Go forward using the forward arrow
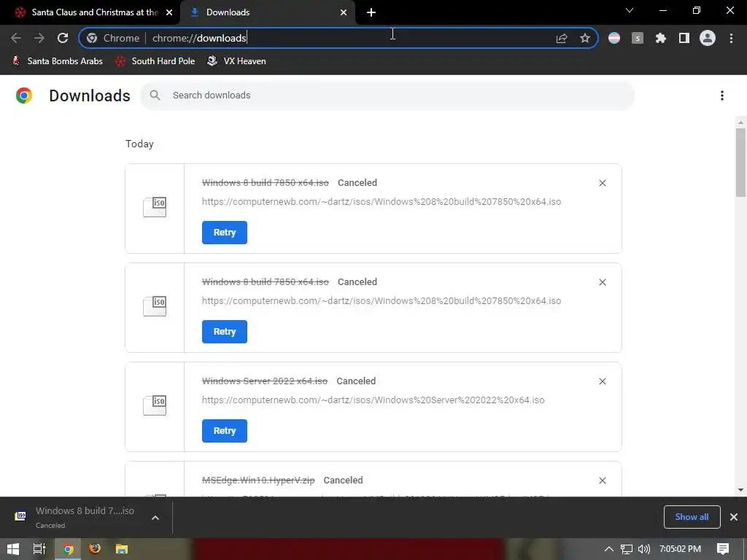Image resolution: width=747 pixels, height=560 pixels. pos(39,38)
